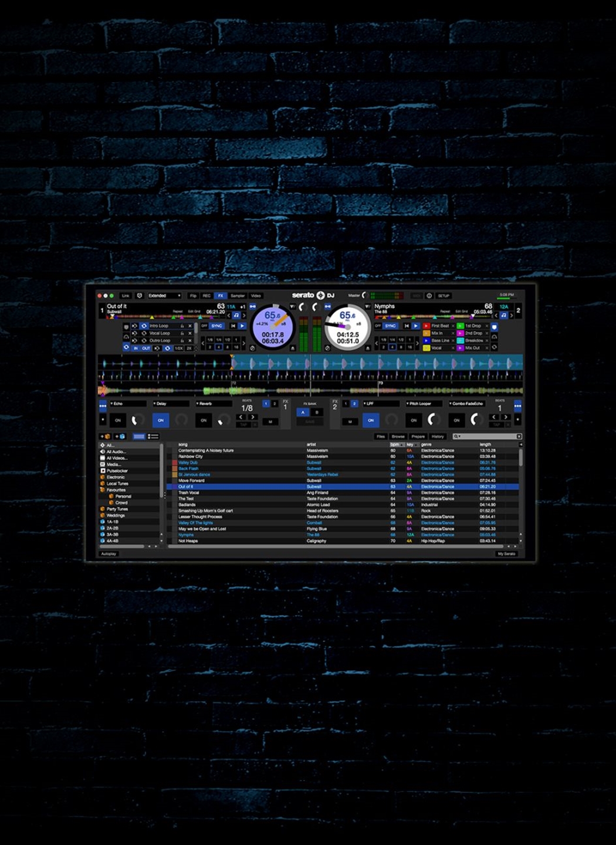Trigger the red First Beat cue

pyautogui.click(x=427, y=326)
